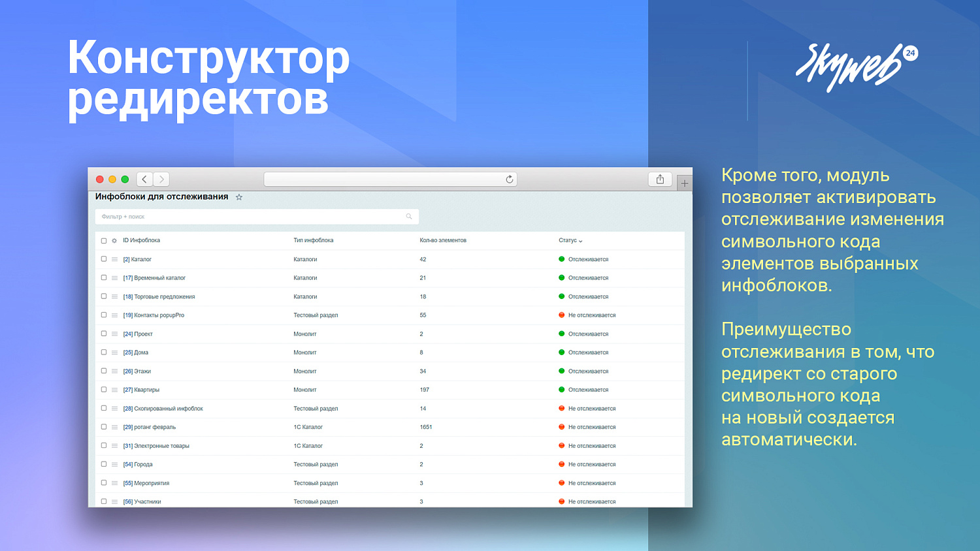This screenshot has height=551, width=980.
Task: Expand the row actions for [24] Проект
Action: point(114,334)
